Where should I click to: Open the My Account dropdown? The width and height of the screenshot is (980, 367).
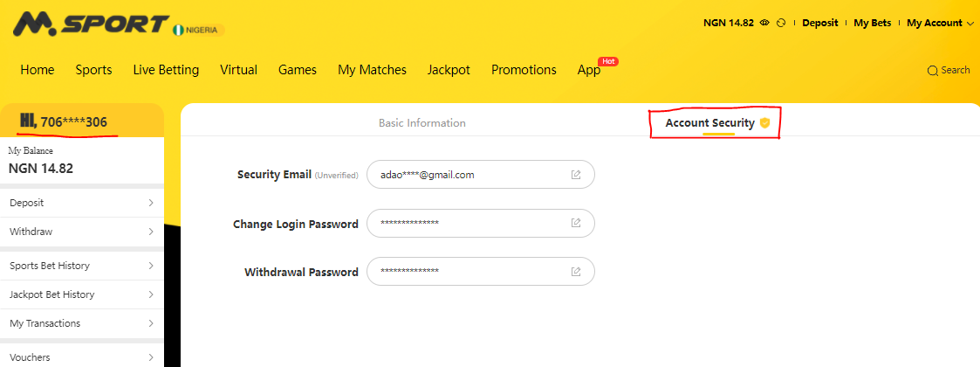pyautogui.click(x=940, y=23)
